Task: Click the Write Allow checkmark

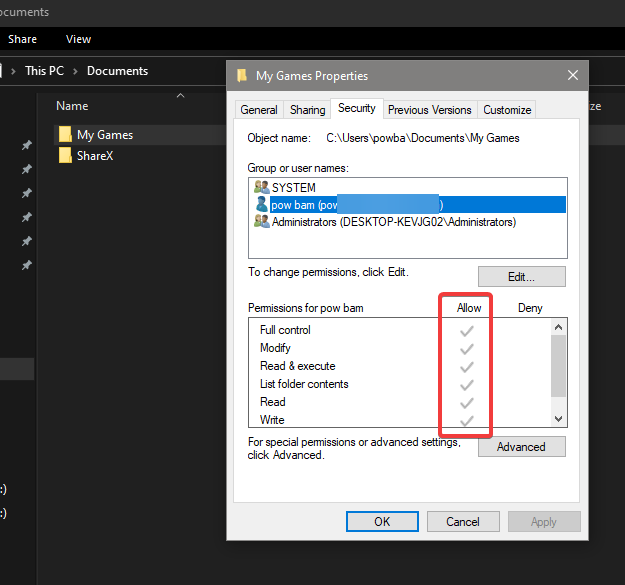Action: point(466,420)
